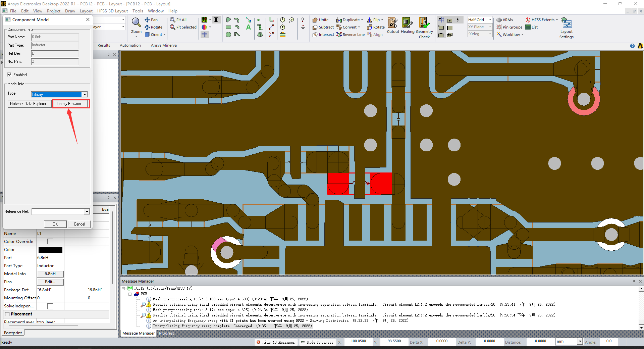The height and width of the screenshot is (349, 644).
Task: Click Fit Selected in the toolbar
Action: [x=183, y=27]
